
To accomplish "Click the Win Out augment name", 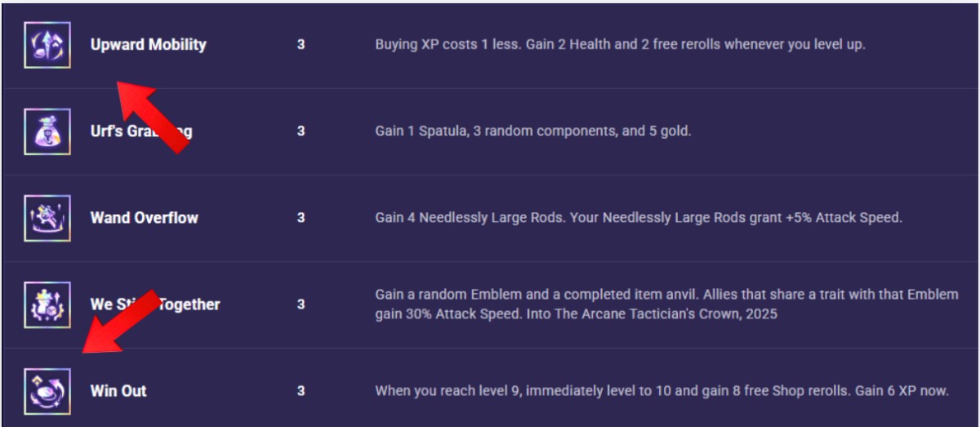I will point(118,391).
